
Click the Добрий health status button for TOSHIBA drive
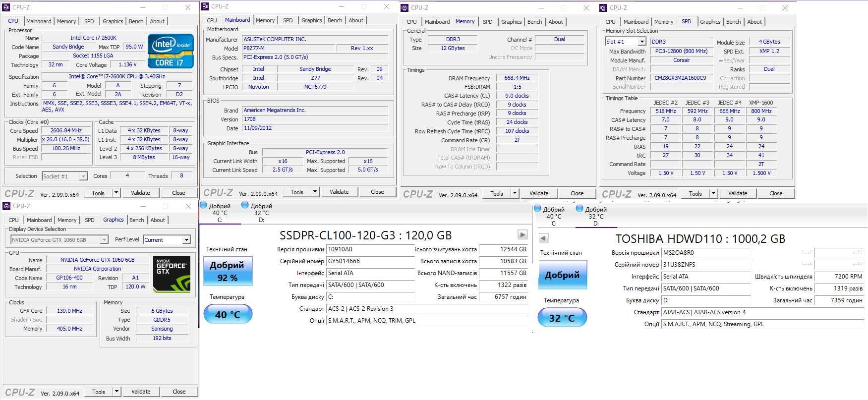pyautogui.click(x=562, y=275)
